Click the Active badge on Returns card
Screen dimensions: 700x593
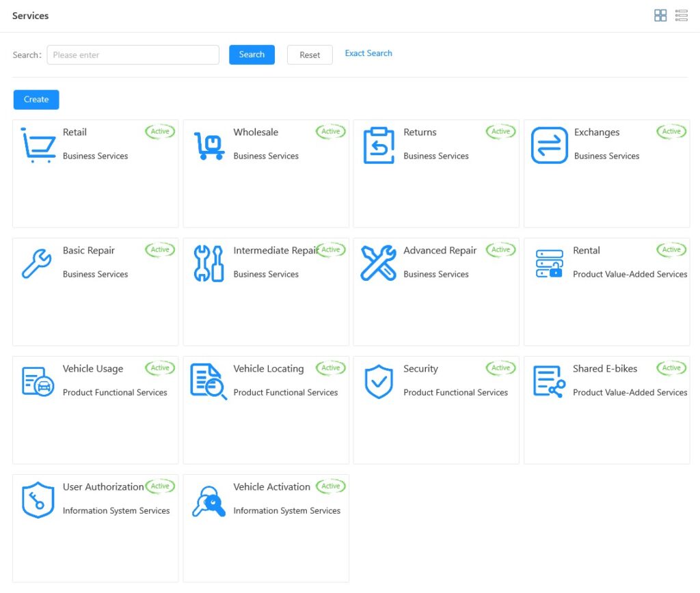pos(501,132)
